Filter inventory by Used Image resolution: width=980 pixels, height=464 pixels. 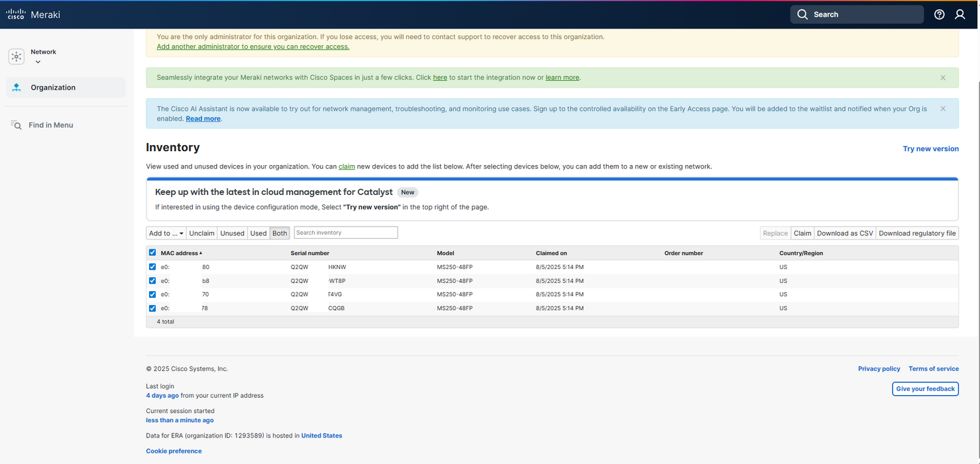(x=258, y=233)
